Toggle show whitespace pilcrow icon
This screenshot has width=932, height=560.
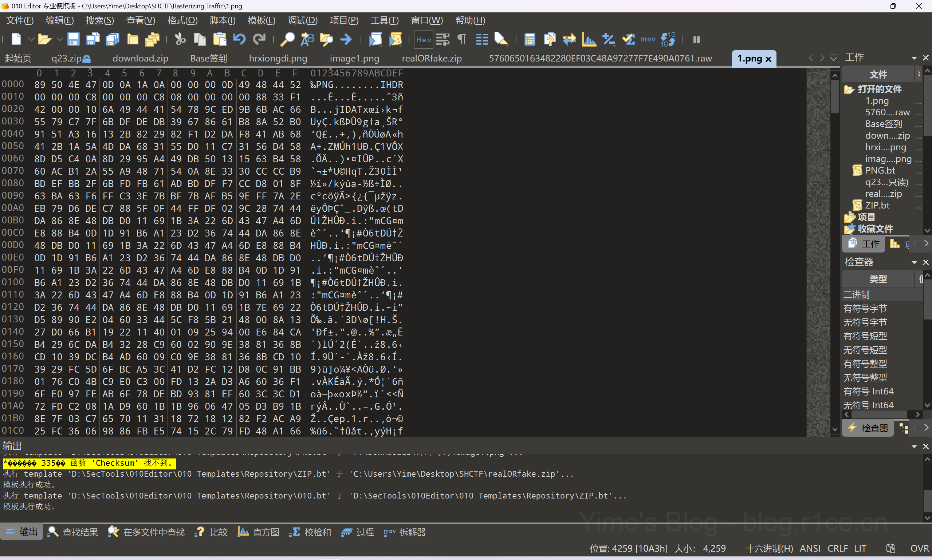[461, 39]
